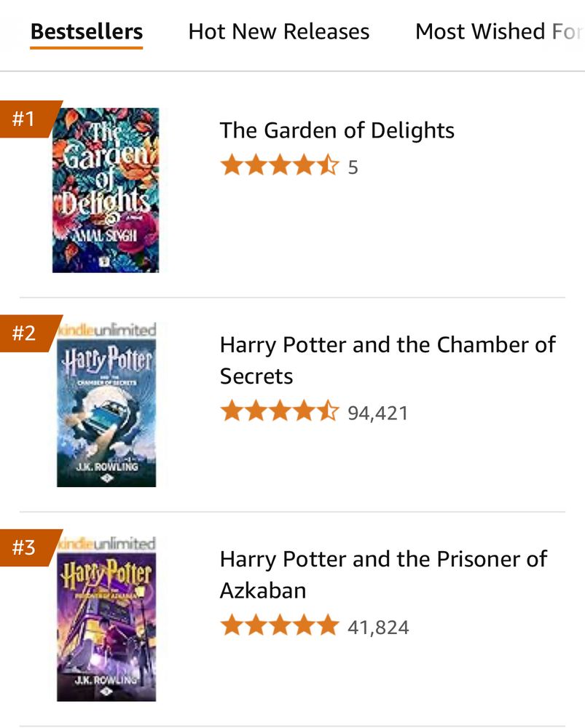
Task: Click star rating for Chamber of Secrets
Action: 279,412
